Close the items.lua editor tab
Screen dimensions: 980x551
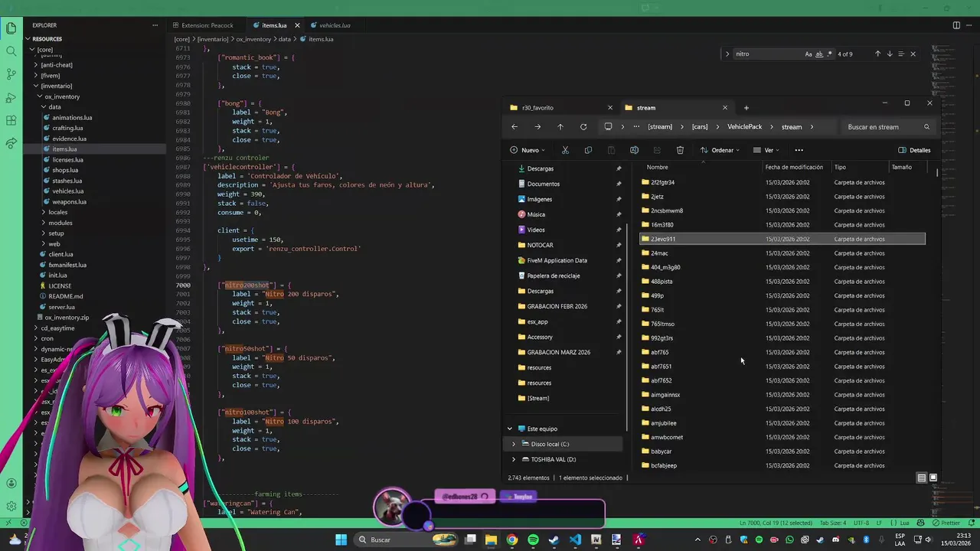tap(297, 25)
